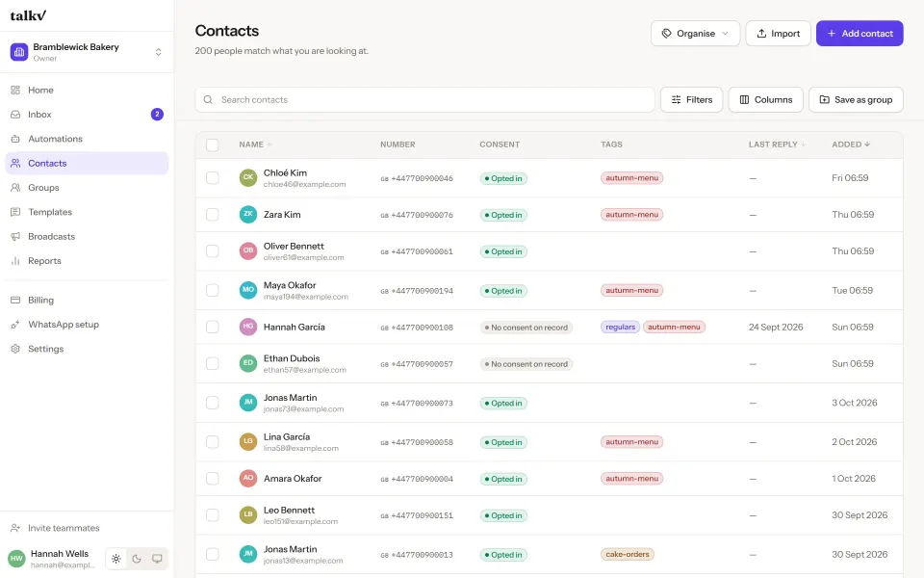Click phone number +447700900057
Screen dimensions: 924x578
(422, 364)
